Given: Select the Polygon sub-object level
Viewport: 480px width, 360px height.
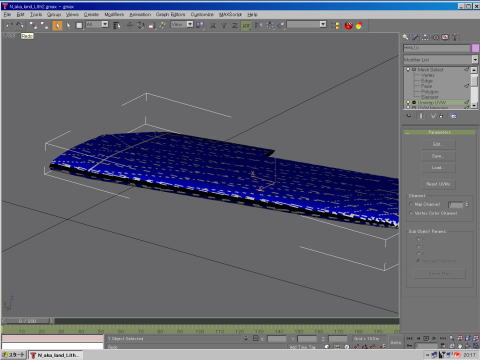Looking at the screenshot, I should [x=430, y=91].
